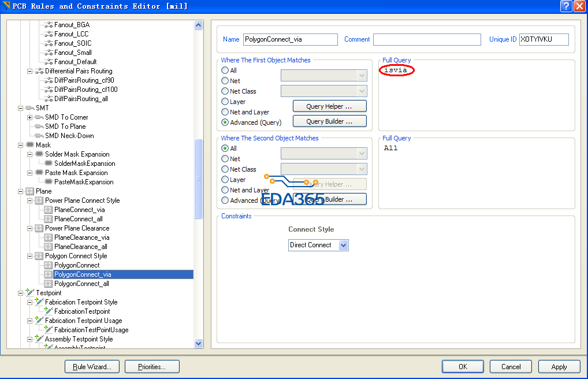Collapse the Paste Mask Expansion node
588x379 pixels.
pyautogui.click(x=29, y=173)
